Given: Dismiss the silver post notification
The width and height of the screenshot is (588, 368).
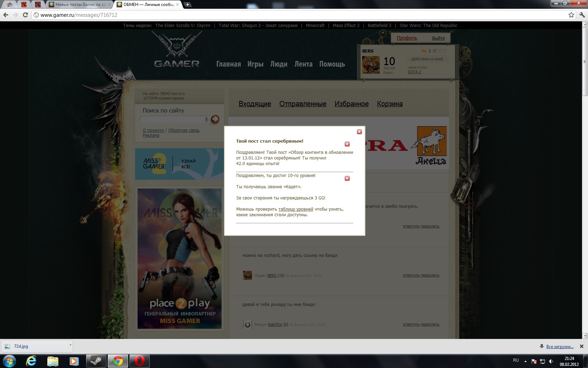Looking at the screenshot, I should pos(347,144).
